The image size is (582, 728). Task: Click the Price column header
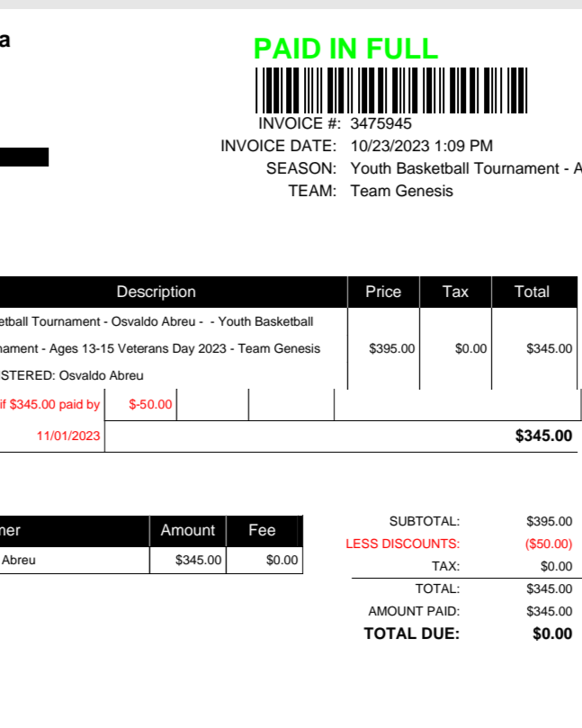coord(383,292)
